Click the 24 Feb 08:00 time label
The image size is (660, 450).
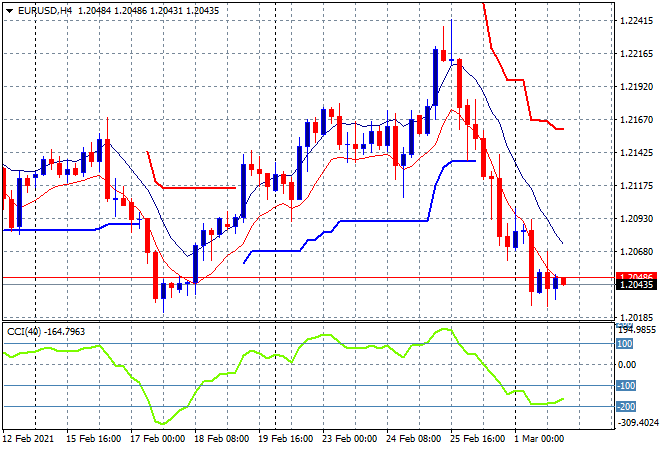(413, 439)
